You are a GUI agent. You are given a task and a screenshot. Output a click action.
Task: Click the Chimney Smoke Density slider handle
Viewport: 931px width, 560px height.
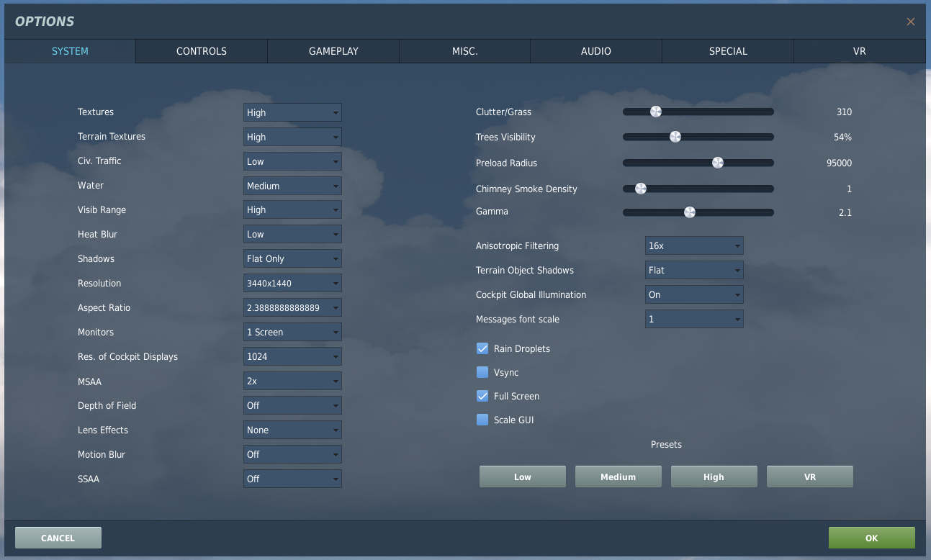(x=640, y=189)
